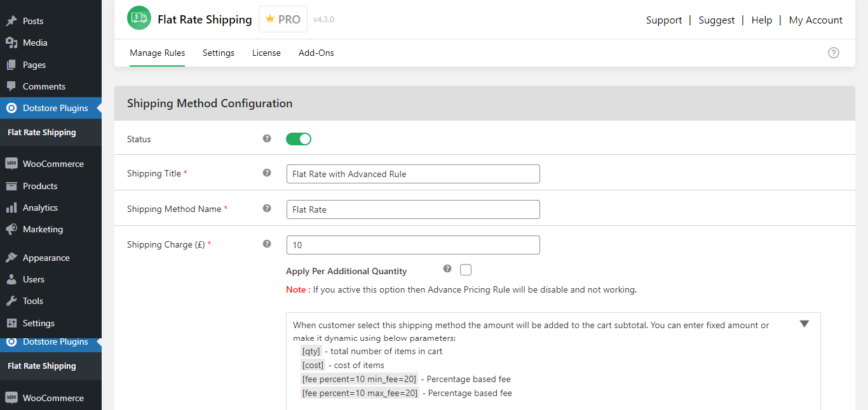This screenshot has height=410, width=868.
Task: Click the Products icon in sidebar
Action: click(11, 186)
